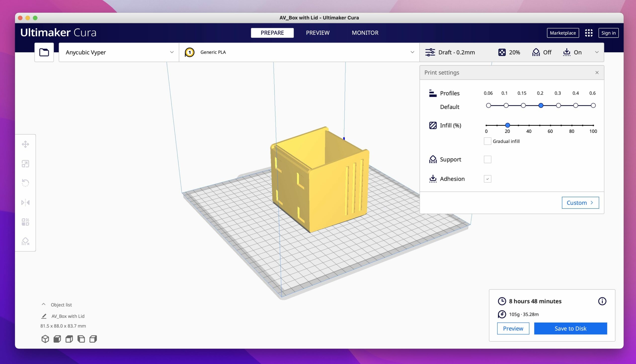Expand the Generic PLA material dropdown arrow
This screenshot has height=364, width=636.
pos(412,52)
